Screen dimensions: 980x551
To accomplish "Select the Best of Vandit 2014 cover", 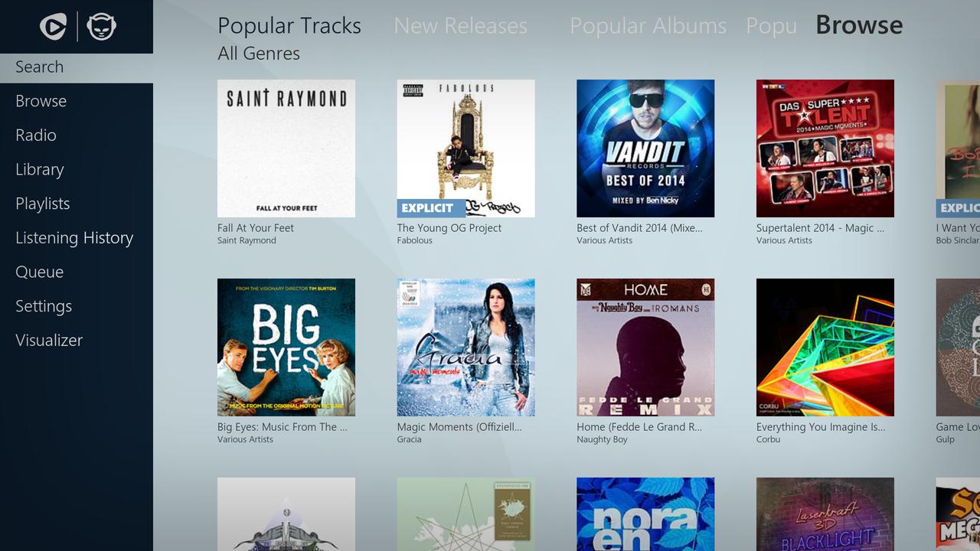I will click(x=645, y=148).
